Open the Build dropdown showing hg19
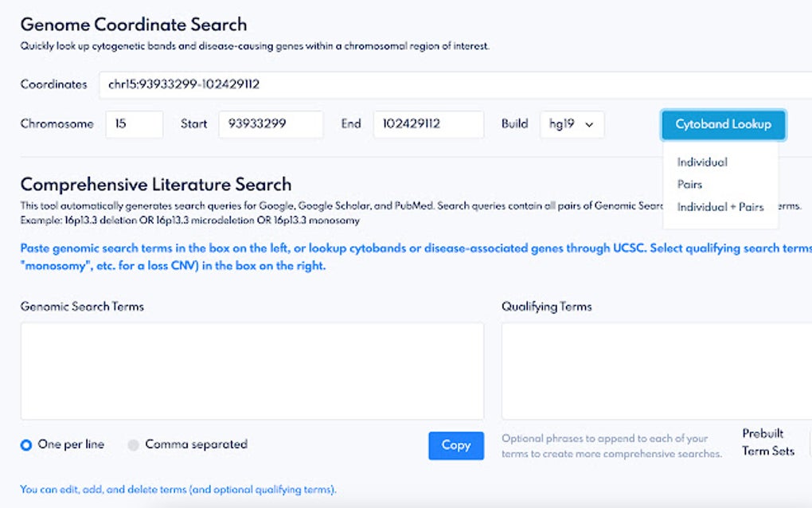The height and width of the screenshot is (508, 812). [572, 124]
